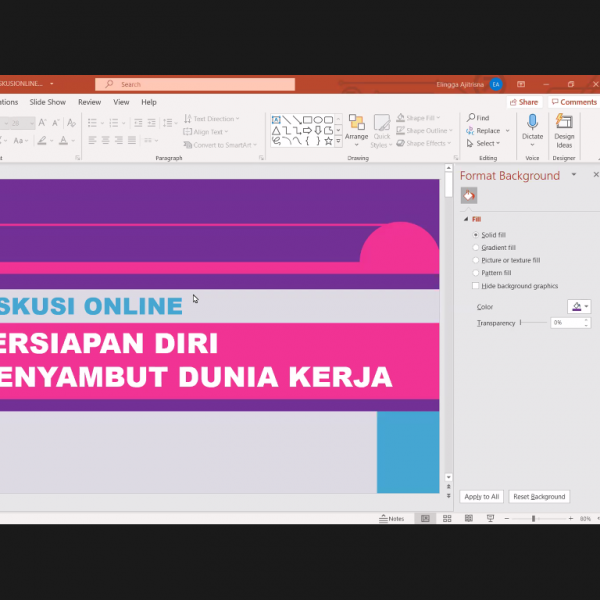Click Reset Background button

pos(539,496)
